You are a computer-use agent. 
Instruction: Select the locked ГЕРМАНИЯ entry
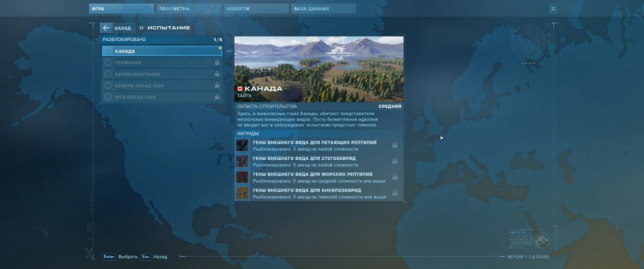click(162, 63)
